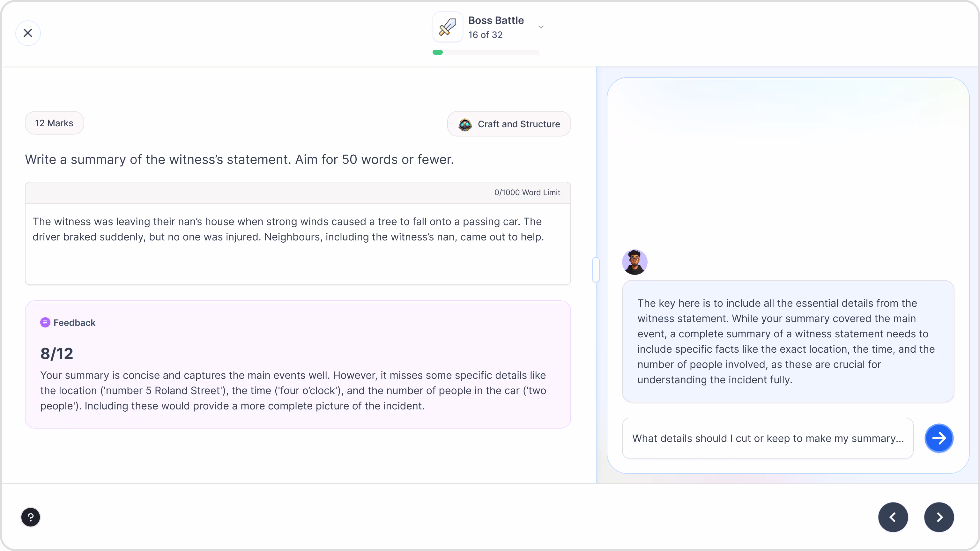Click the purple Feedback icon
980x551 pixels.
pyautogui.click(x=45, y=322)
